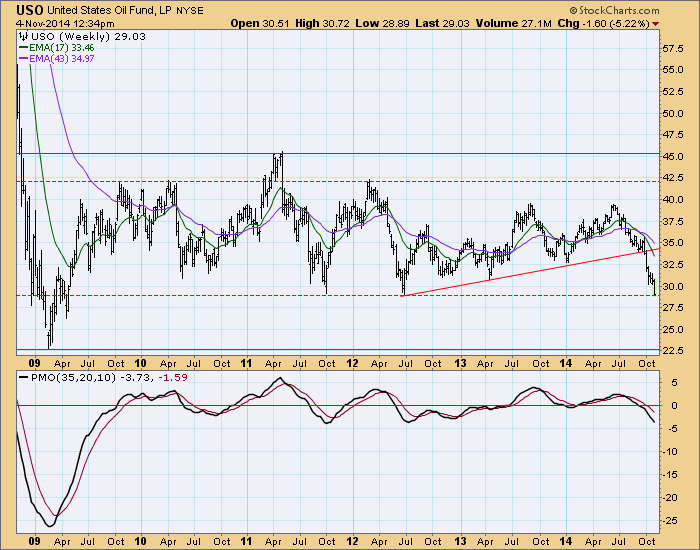This screenshot has height=550, width=700.
Task: Click the 'EMA(17) 33.46' legend entry
Action: (x=62, y=47)
